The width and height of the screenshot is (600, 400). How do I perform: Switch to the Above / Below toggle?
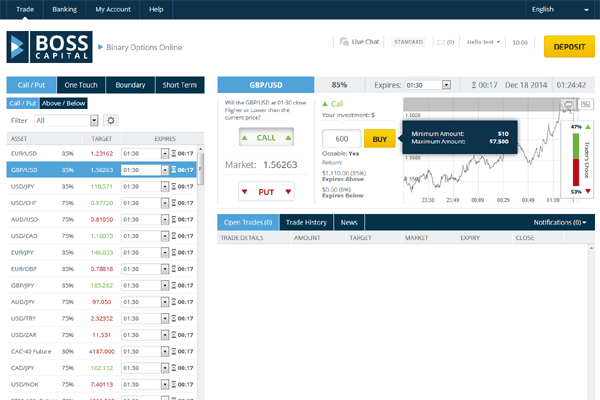pos(65,103)
